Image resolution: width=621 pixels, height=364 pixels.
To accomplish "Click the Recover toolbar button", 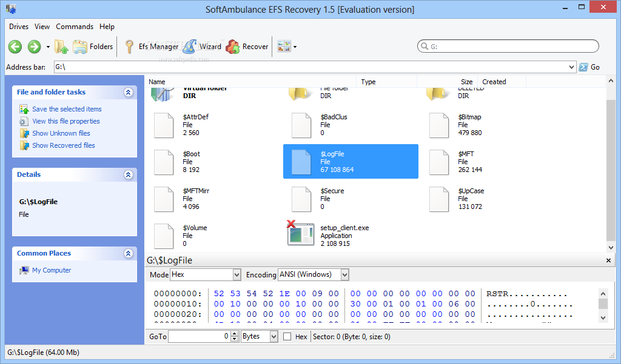I will point(247,47).
